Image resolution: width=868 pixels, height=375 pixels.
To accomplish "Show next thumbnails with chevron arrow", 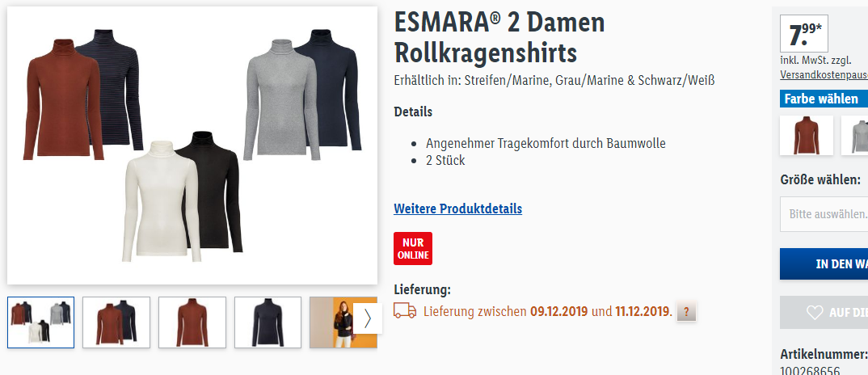I will 368,318.
